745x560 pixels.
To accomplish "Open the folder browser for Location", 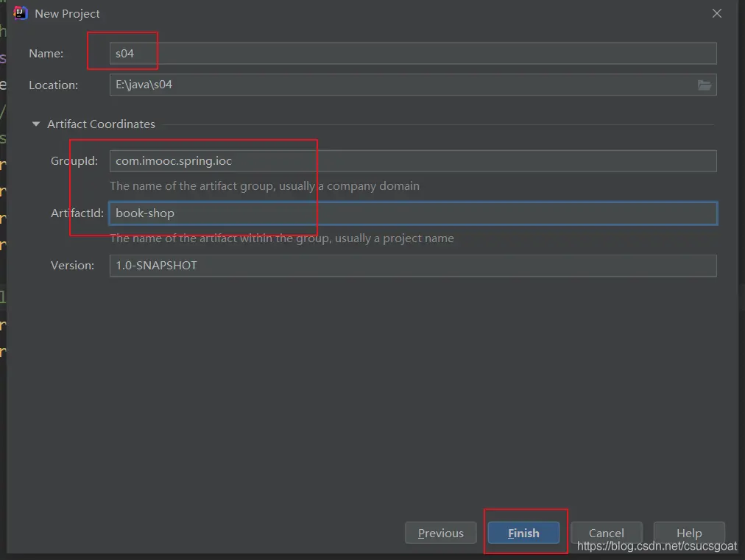I will [704, 85].
